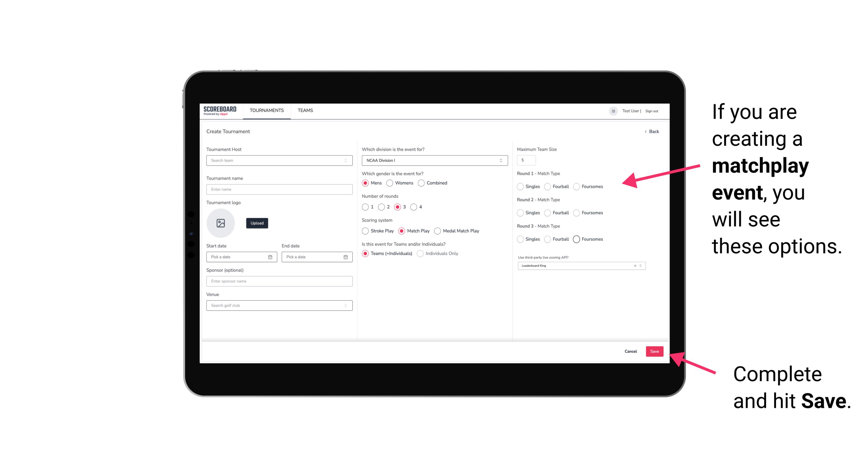Select the Womens gender radio button
The width and height of the screenshot is (868, 467).
(x=390, y=183)
